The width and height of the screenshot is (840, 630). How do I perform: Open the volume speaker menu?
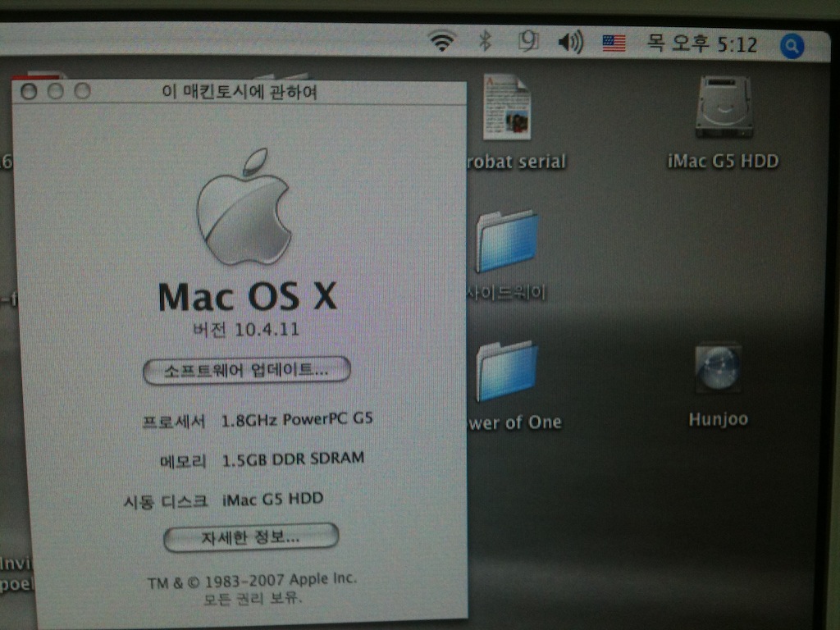coord(569,42)
